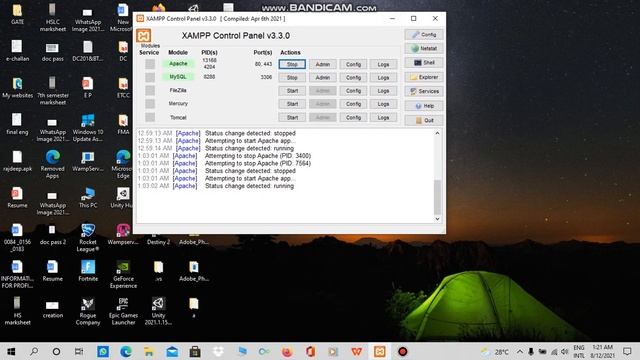Open XAMPP main Config button with wrench icon

click(x=424, y=35)
